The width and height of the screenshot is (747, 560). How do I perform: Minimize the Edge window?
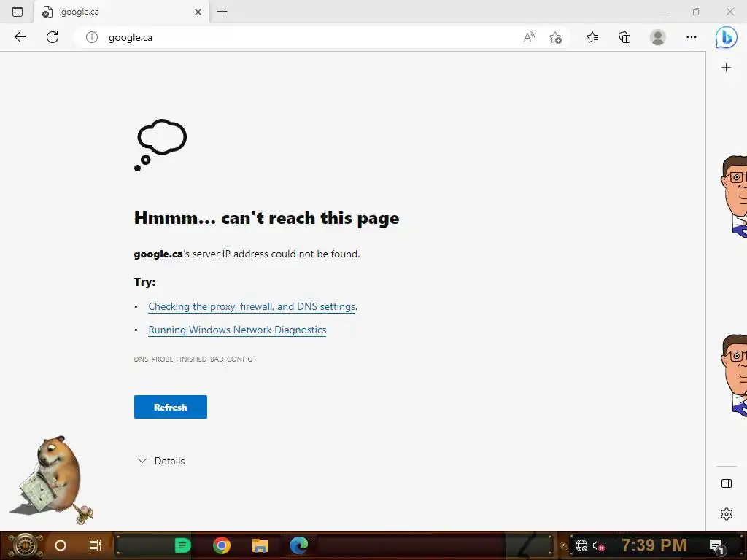coord(662,12)
